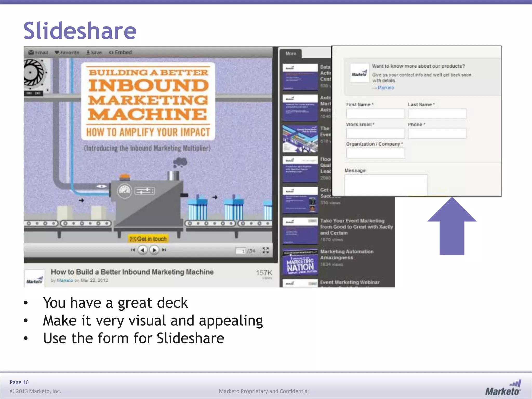Viewport: 532px width, 399px height.
Task: Click the Marketo logo in the form
Action: click(360, 73)
